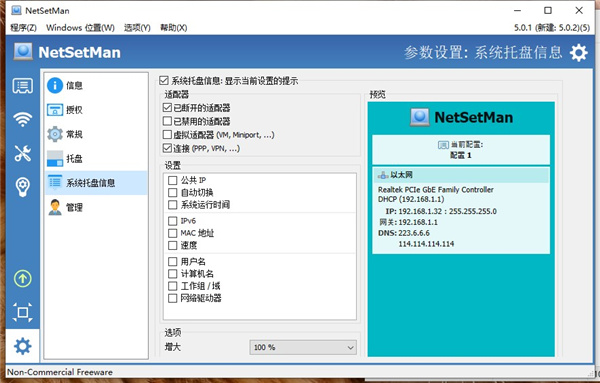Click the lightbulb tips sidebar icon

pos(23,187)
